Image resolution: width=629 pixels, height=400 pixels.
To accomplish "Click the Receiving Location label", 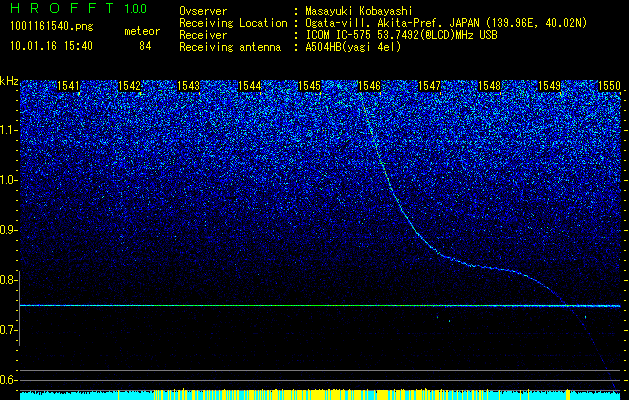I will pos(233,23).
